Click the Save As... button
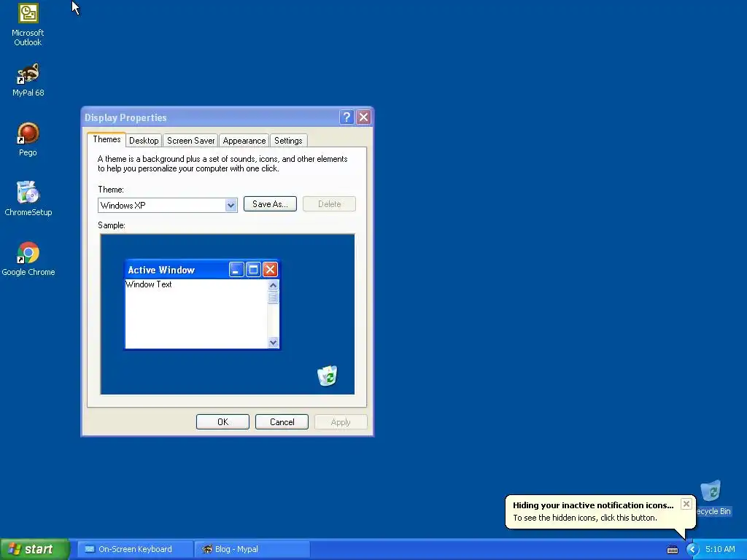This screenshot has height=560, width=747. point(270,204)
